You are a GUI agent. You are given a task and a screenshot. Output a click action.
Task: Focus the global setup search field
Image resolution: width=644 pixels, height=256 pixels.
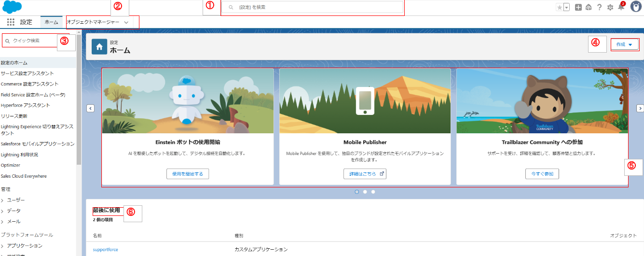tap(313, 7)
